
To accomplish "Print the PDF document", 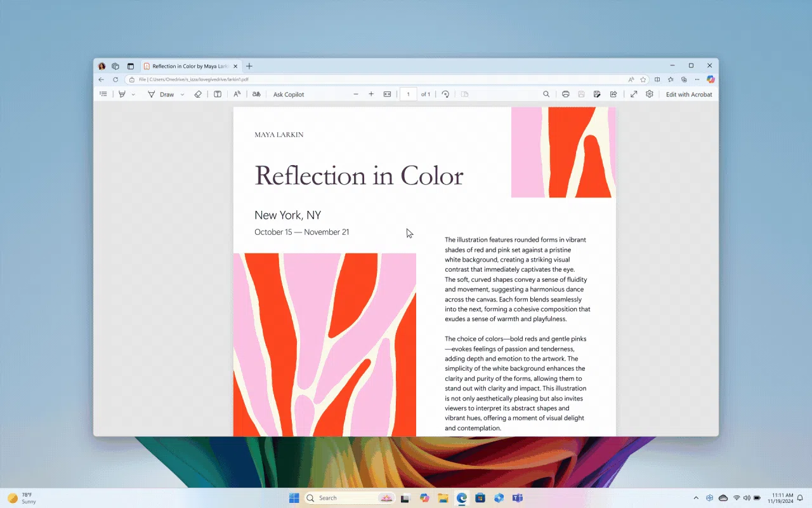I will click(565, 94).
